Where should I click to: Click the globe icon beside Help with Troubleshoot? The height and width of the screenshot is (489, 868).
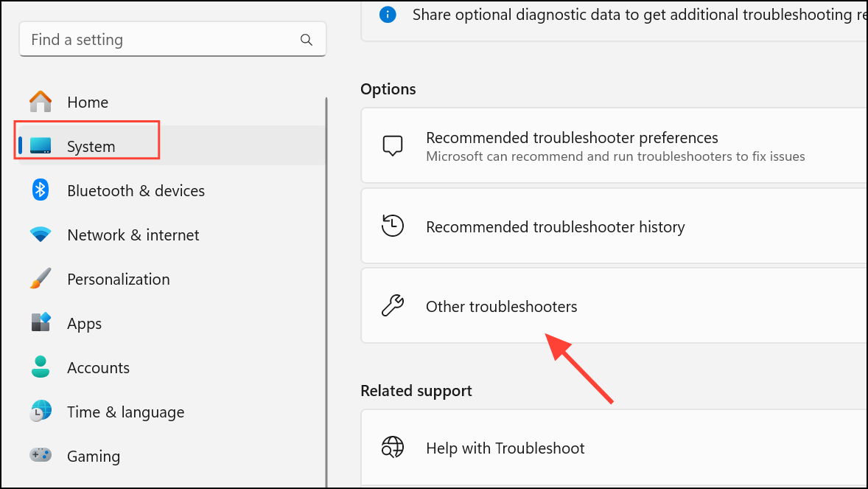(393, 447)
